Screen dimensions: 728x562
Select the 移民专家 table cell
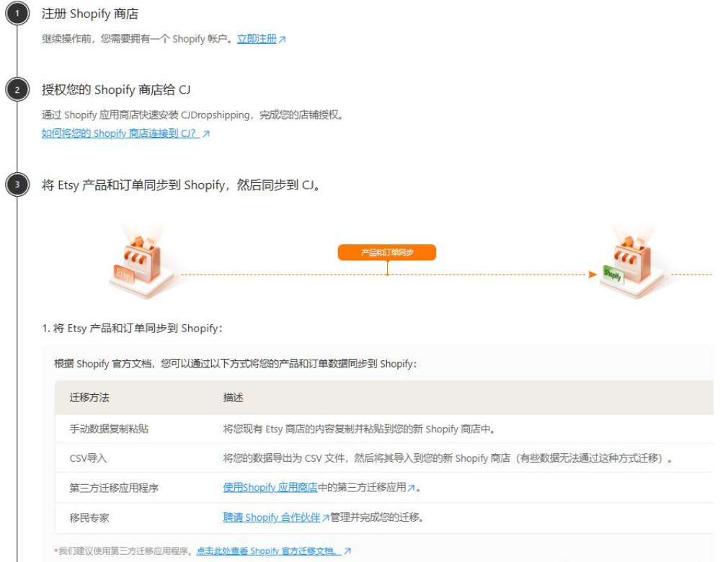pyautogui.click(x=89, y=517)
